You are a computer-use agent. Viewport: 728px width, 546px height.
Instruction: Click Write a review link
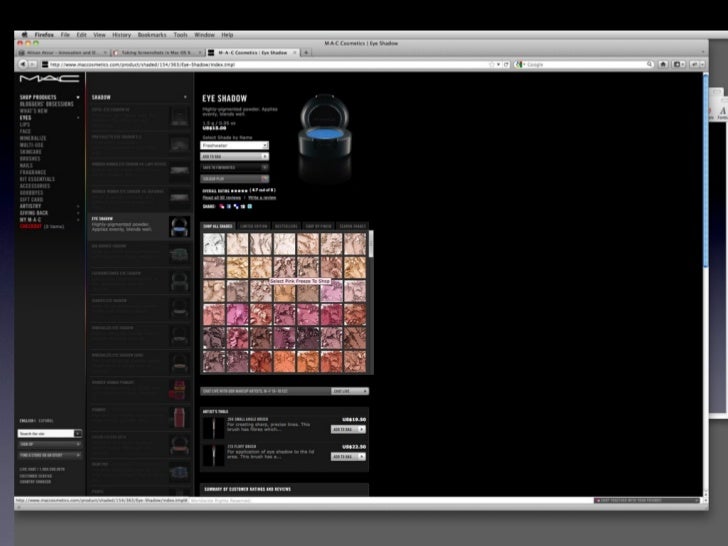tap(262, 198)
